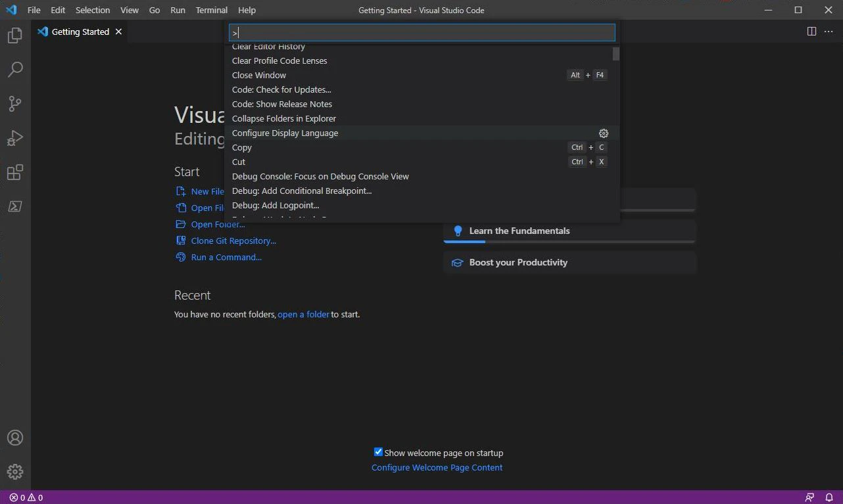This screenshot has width=843, height=504.
Task: Open the Selection menu
Action: point(93,10)
